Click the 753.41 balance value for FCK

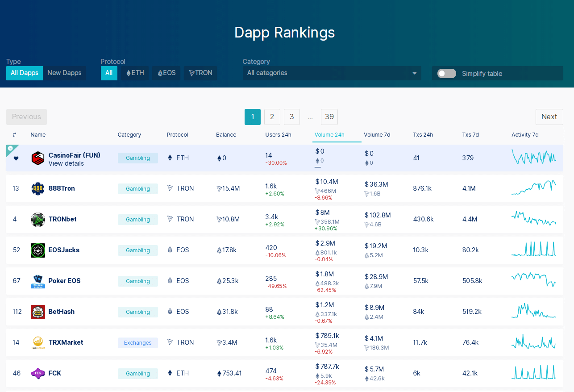click(x=229, y=373)
